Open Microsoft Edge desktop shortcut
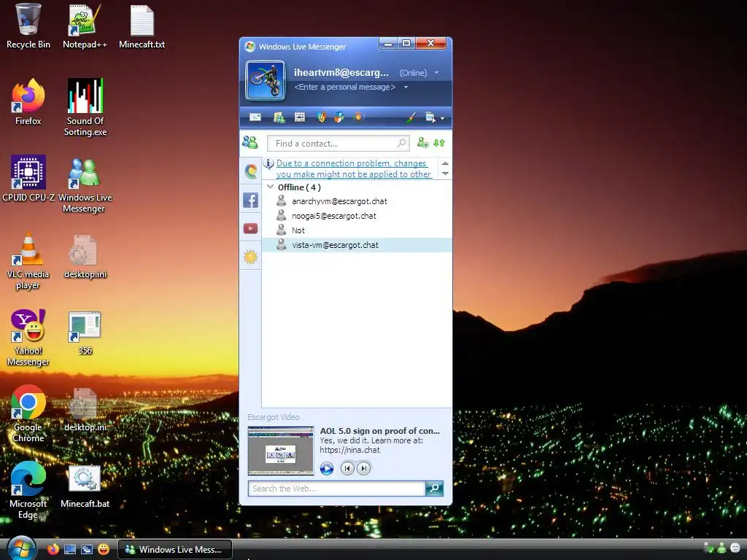 tap(28, 491)
